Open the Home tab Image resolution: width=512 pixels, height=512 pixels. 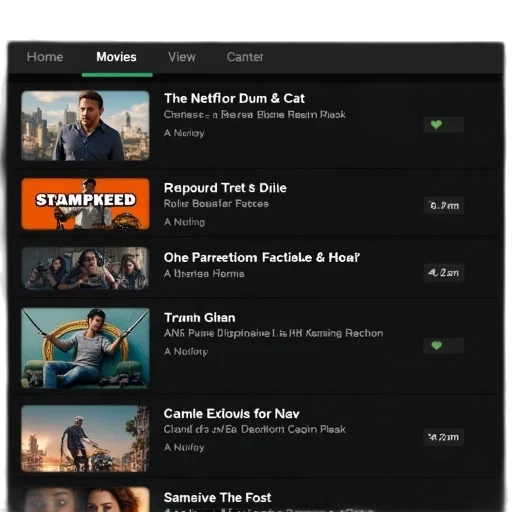(x=45, y=57)
